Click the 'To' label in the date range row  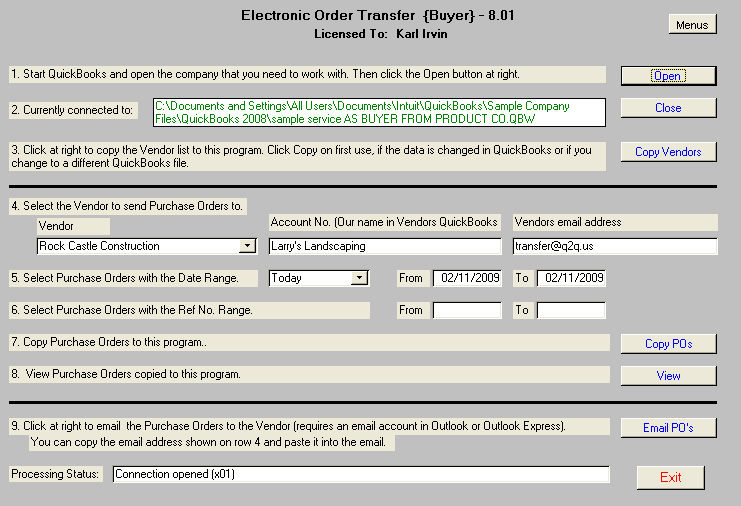coord(522,278)
